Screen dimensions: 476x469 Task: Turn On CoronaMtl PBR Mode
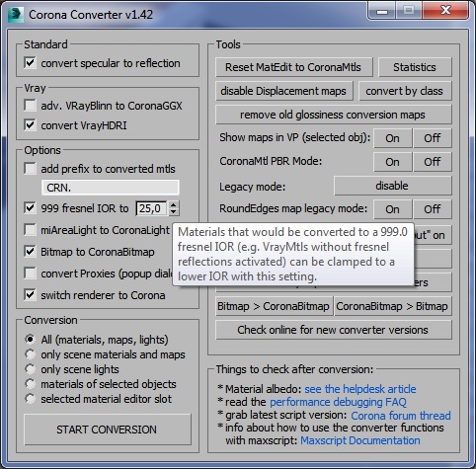pyautogui.click(x=392, y=162)
